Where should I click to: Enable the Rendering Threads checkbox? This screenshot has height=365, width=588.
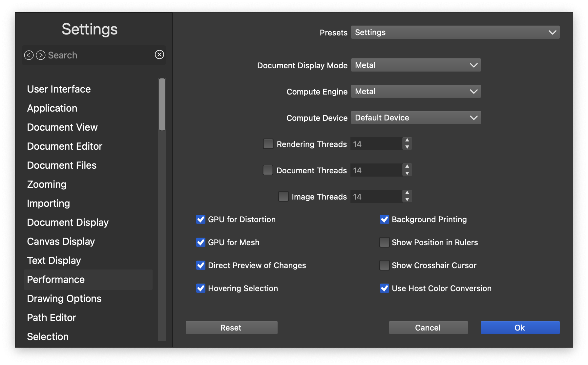pos(268,144)
